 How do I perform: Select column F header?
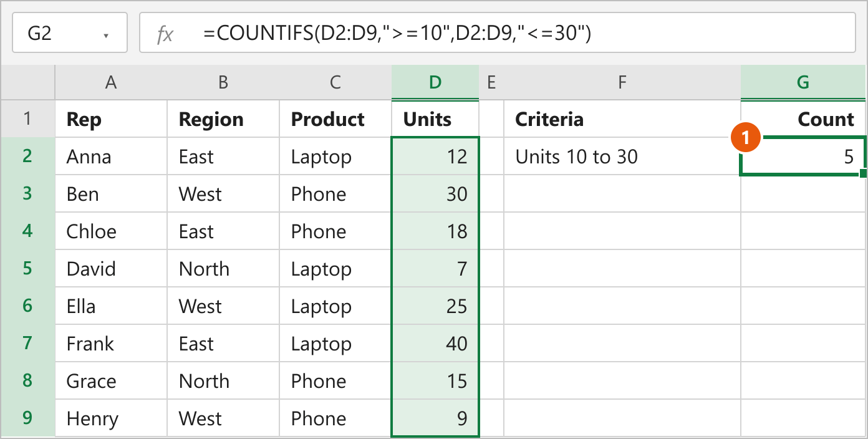622,82
